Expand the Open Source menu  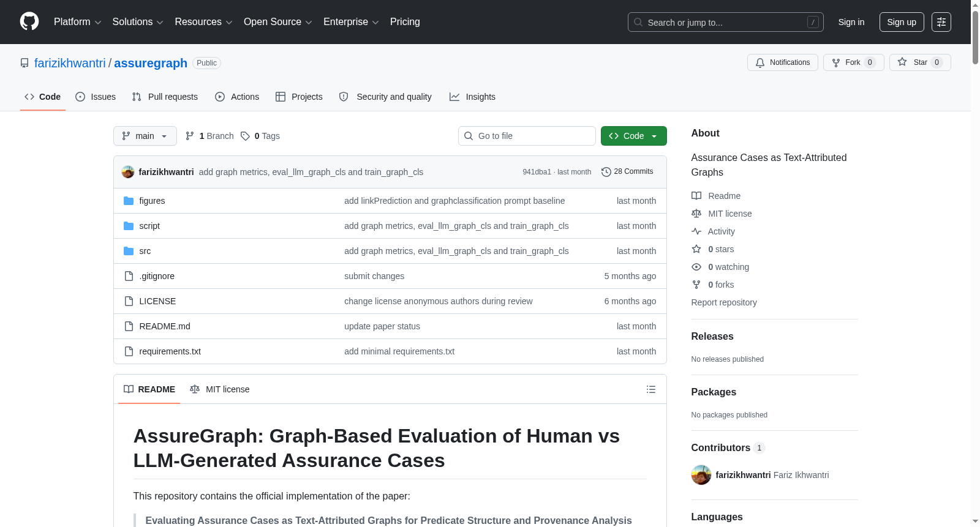[x=278, y=22]
